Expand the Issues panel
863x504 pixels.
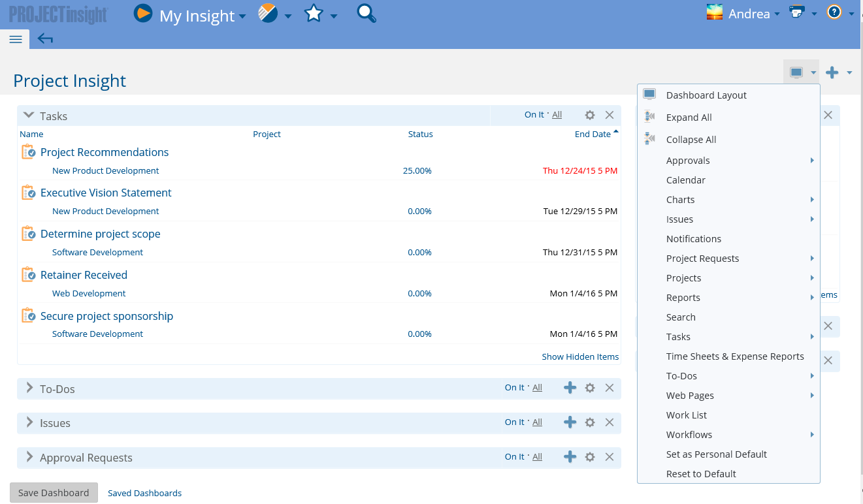point(29,422)
